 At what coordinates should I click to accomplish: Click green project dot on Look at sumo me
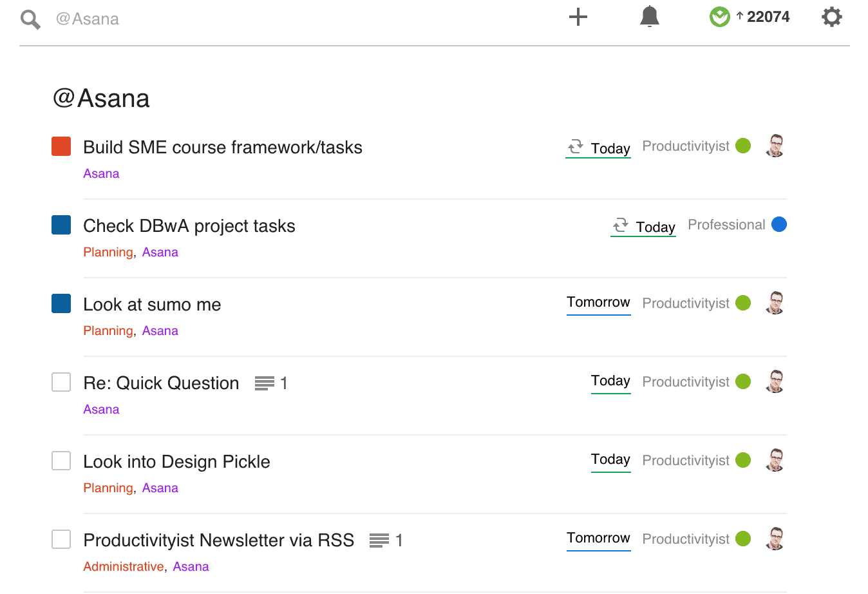743,303
